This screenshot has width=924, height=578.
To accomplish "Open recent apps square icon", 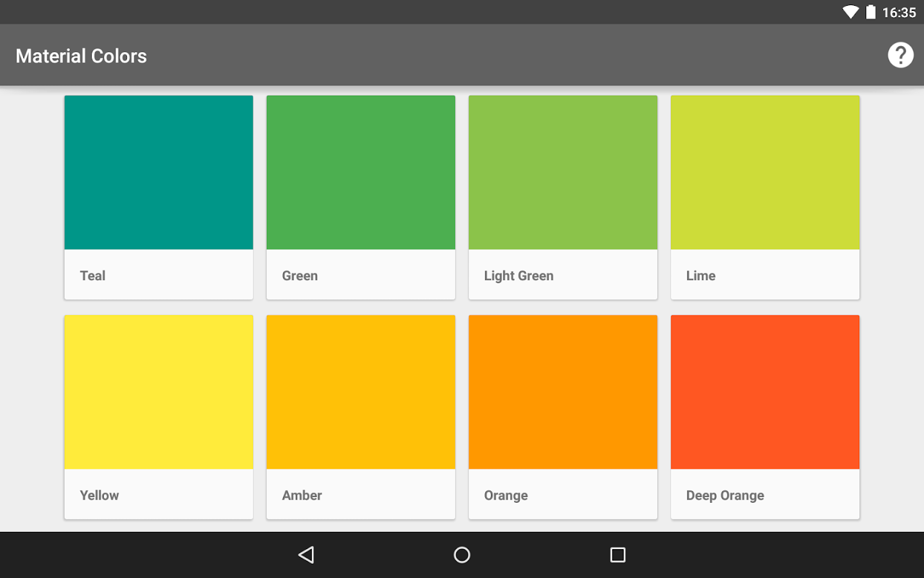I will (x=617, y=555).
